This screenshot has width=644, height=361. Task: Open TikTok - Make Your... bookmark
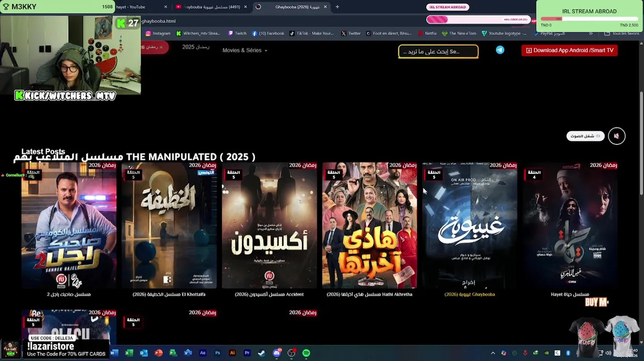[311, 34]
